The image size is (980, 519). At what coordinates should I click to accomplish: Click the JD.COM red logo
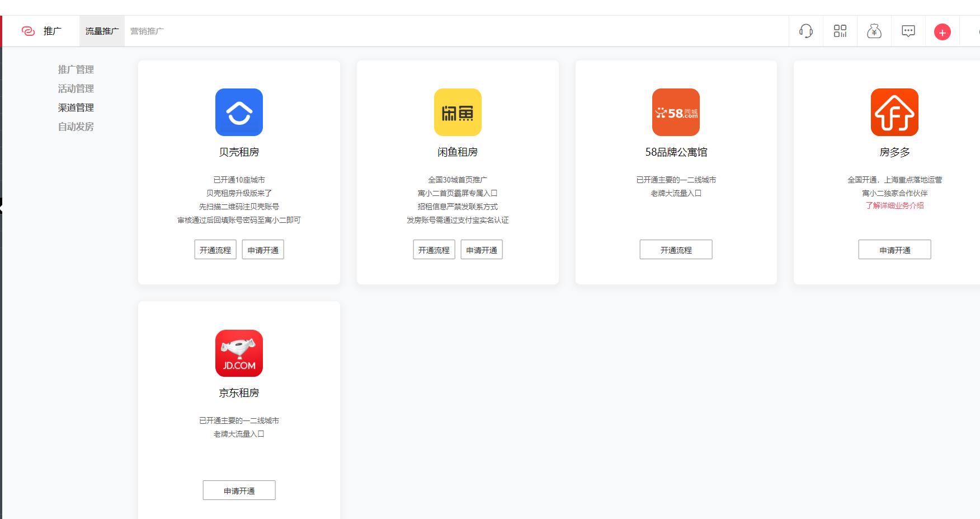coord(239,353)
